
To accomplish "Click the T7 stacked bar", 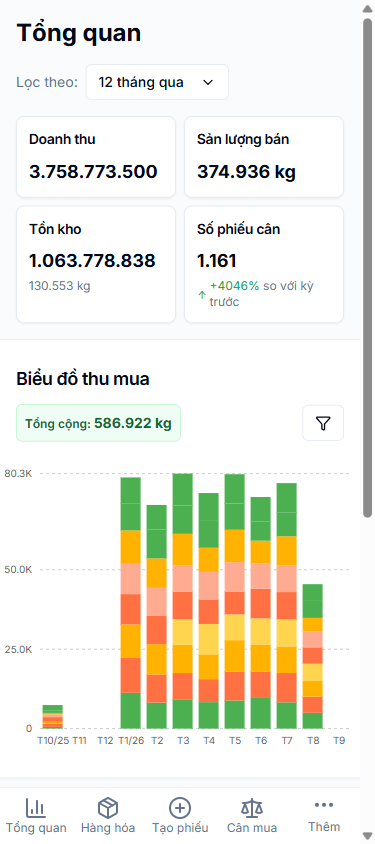I will (287, 606).
